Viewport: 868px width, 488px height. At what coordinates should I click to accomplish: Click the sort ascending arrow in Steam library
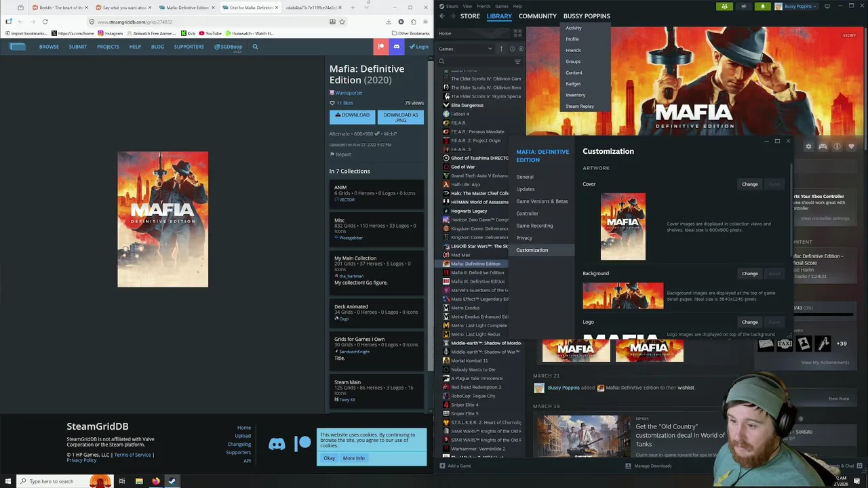501,49
